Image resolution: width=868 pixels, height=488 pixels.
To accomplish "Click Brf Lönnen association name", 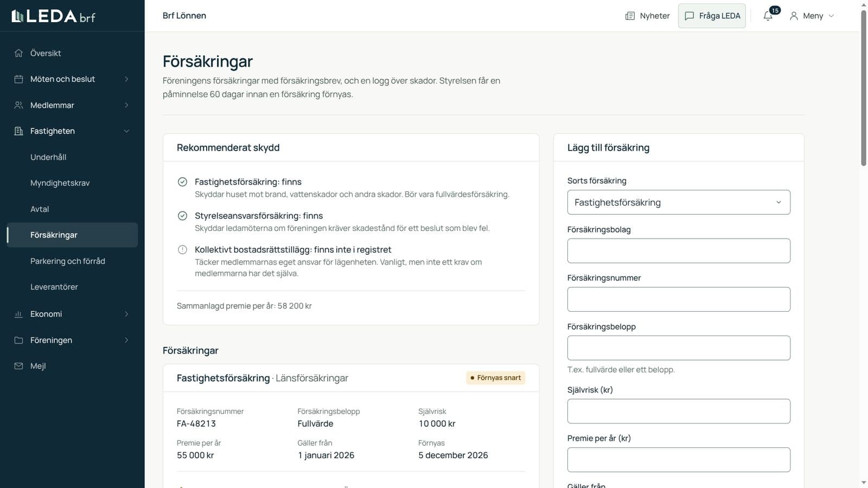I will (184, 16).
